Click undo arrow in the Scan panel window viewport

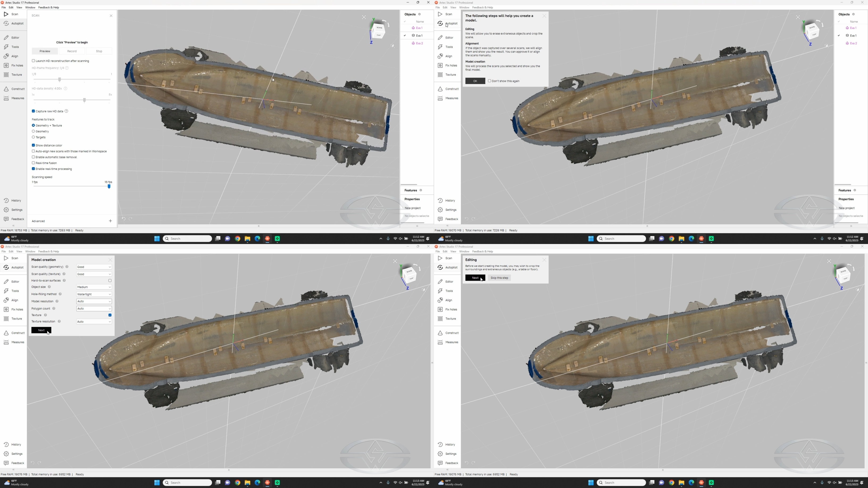point(124,219)
